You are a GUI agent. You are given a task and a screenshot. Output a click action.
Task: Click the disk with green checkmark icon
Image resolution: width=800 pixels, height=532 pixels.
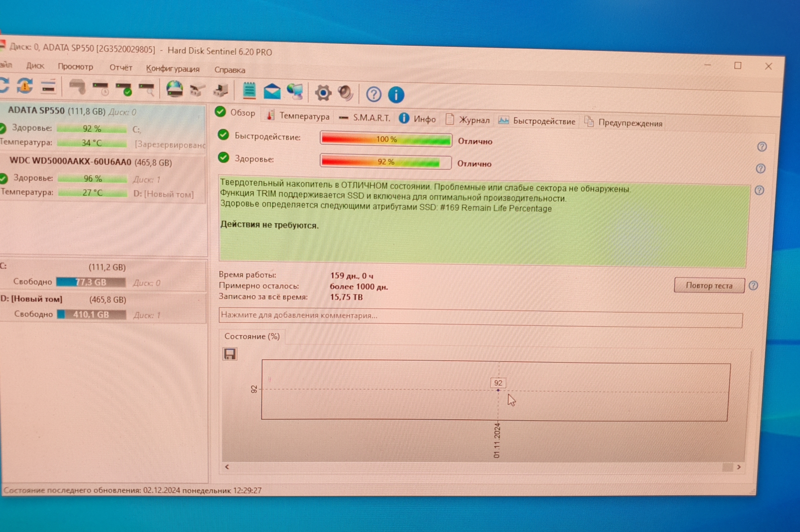[x=124, y=89]
